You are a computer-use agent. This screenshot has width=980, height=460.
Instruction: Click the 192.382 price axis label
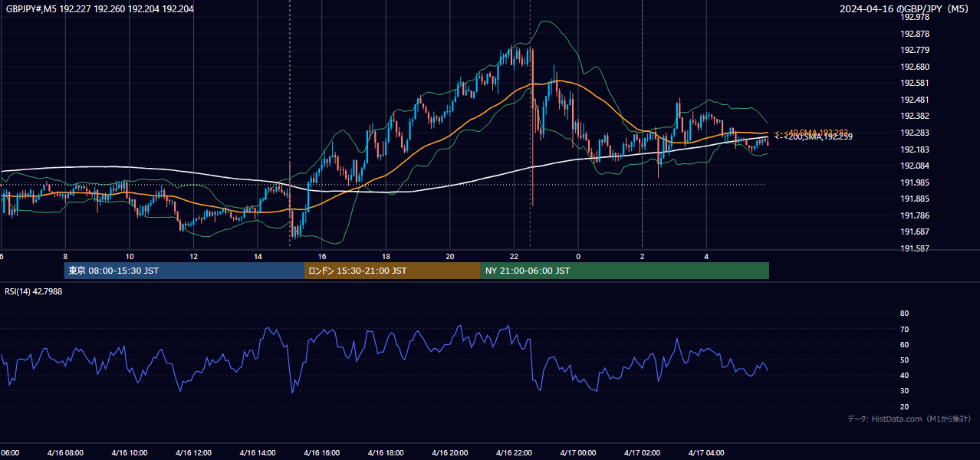click(x=915, y=117)
